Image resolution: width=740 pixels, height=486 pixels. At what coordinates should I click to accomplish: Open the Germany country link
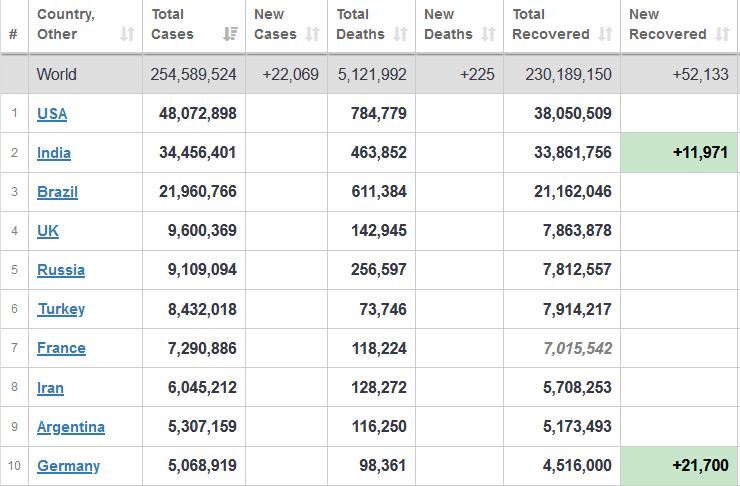[x=68, y=466]
